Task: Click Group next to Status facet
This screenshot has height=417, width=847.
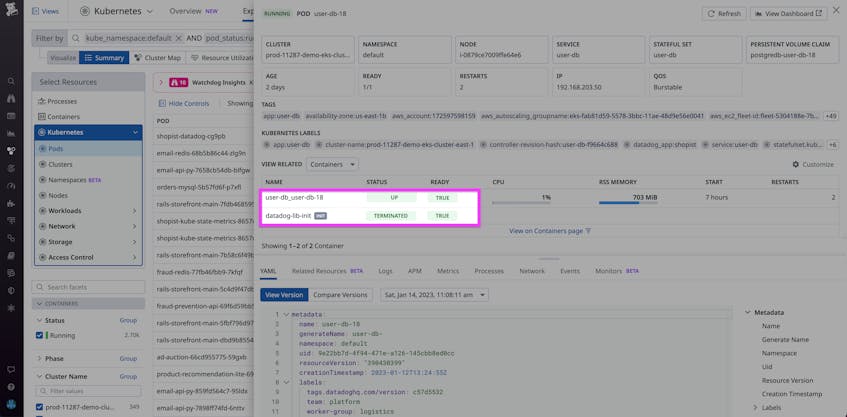Action: [128, 320]
